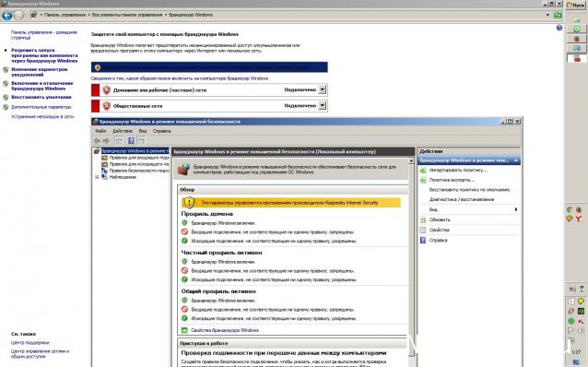Open the Действие menu
The image size is (588, 367).
click(x=123, y=131)
